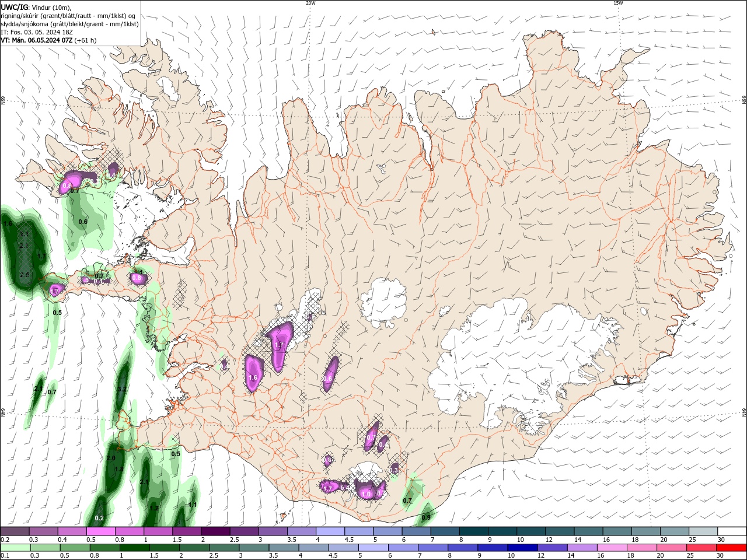747x560 pixels.
Task: Click the pale green swatch above label 0.1
Action: 15,548
